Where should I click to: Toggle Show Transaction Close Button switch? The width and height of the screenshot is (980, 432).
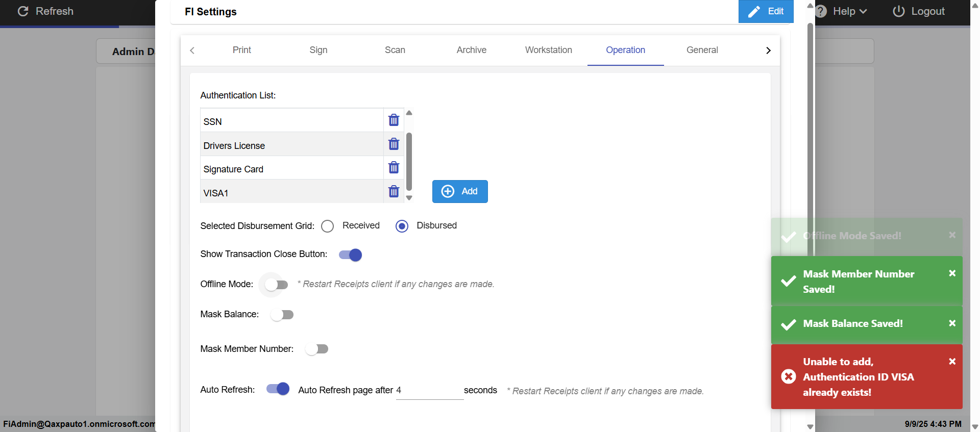tap(351, 255)
